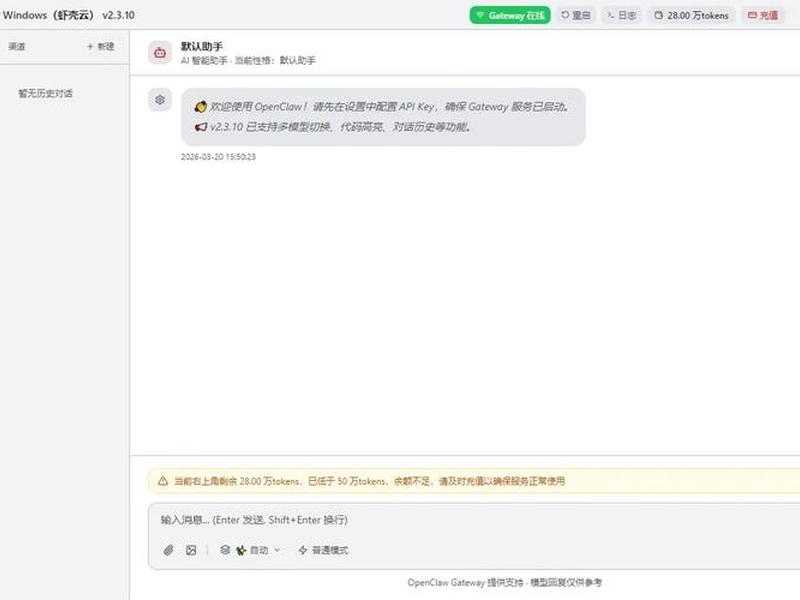Toggle the 普通模式 mode button
800x600 pixels.
(323, 550)
